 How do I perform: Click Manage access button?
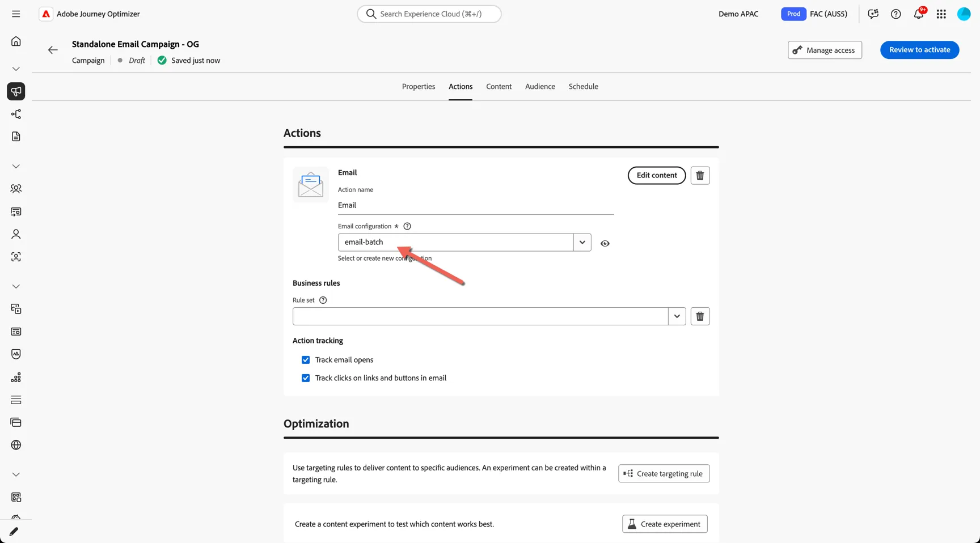point(825,50)
